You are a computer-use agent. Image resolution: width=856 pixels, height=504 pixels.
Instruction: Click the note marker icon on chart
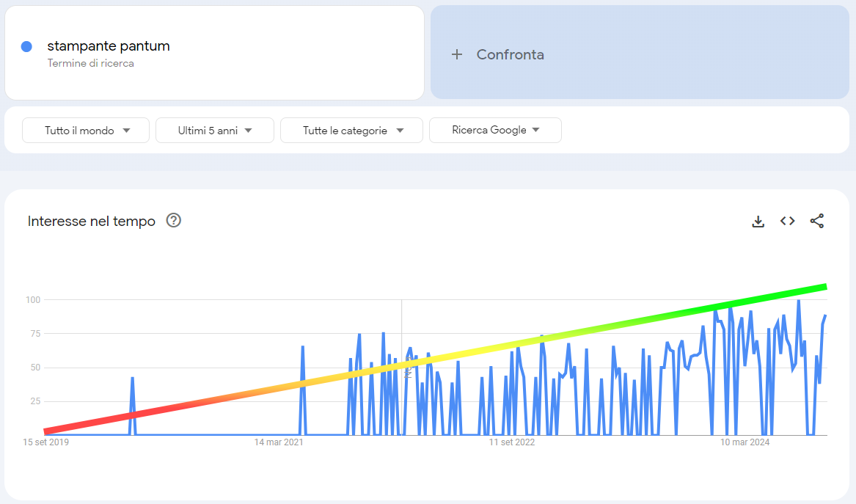[408, 373]
